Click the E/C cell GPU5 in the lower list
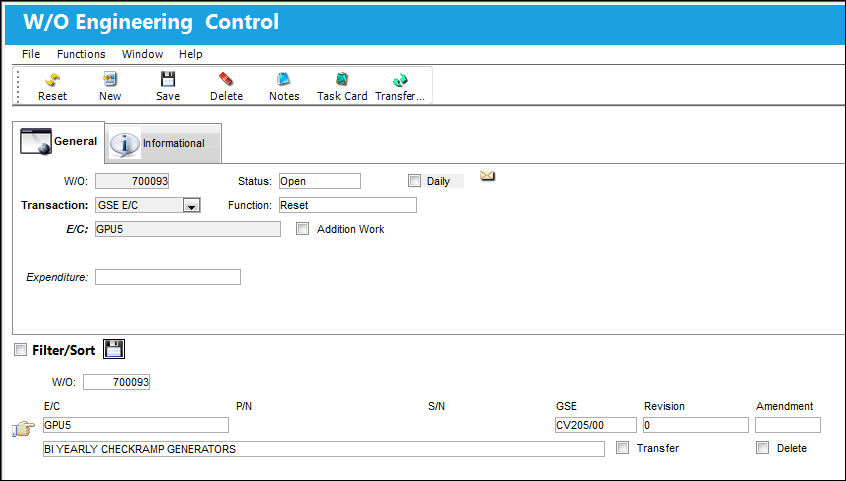The width and height of the screenshot is (846, 481). tap(136, 425)
